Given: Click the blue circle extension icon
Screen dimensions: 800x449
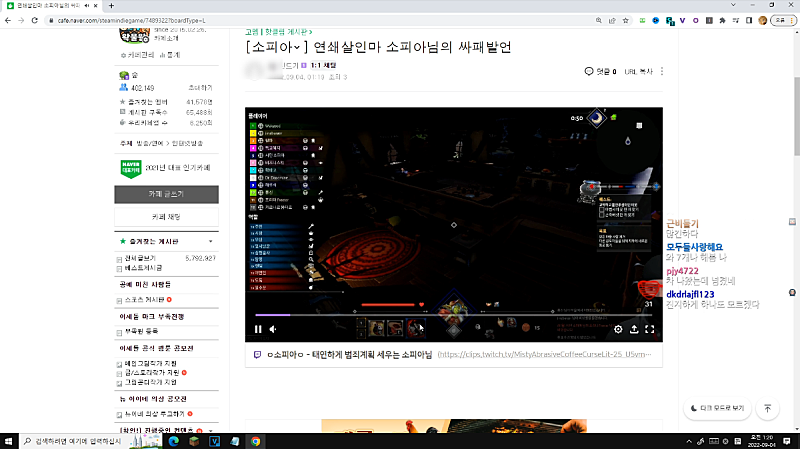Looking at the screenshot, I should click(x=656, y=20).
